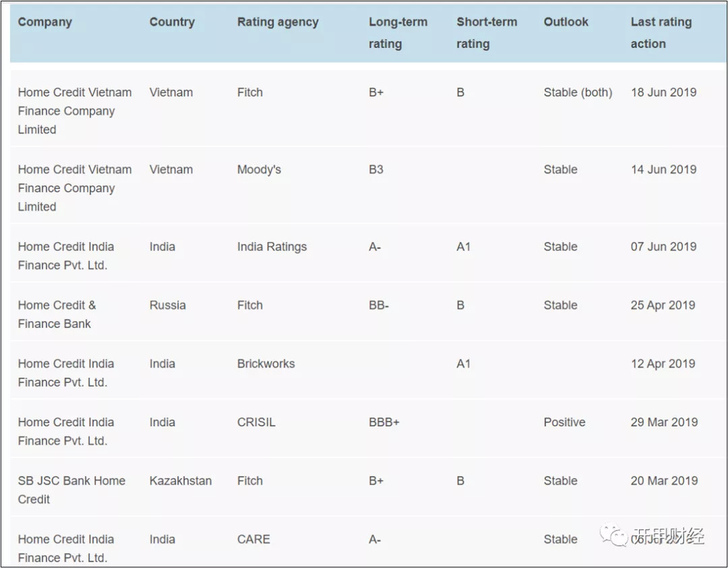
Task: Click the Stable outlook in the CARE row
Action: 560,539
